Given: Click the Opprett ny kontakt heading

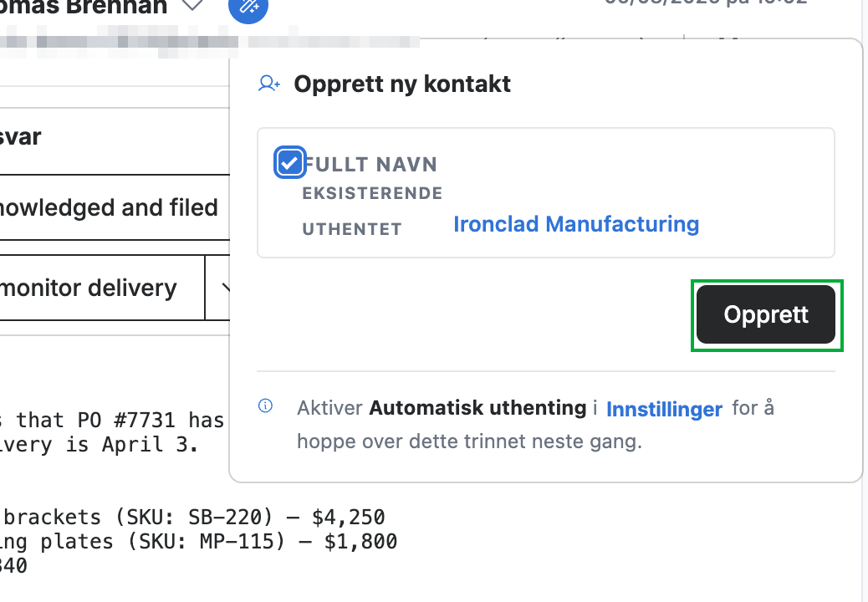Looking at the screenshot, I should click(x=402, y=84).
